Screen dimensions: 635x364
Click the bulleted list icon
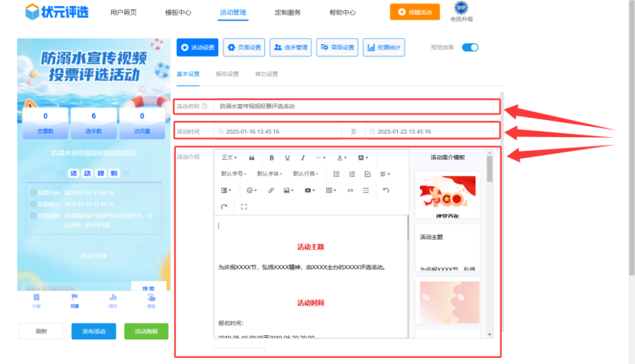point(337,174)
